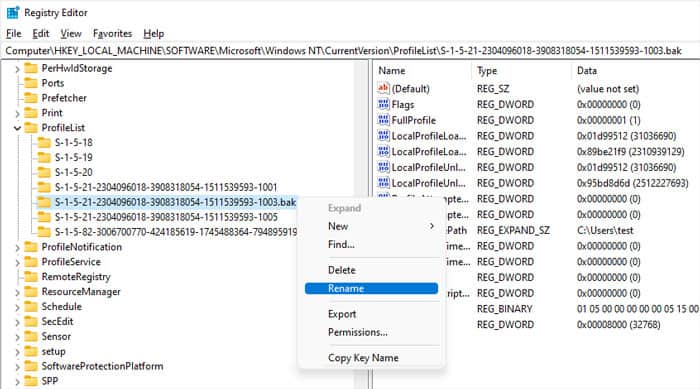Expand the SoftwareProtectionPlatform tree node
Screen dimensions: 700x389
point(17,367)
